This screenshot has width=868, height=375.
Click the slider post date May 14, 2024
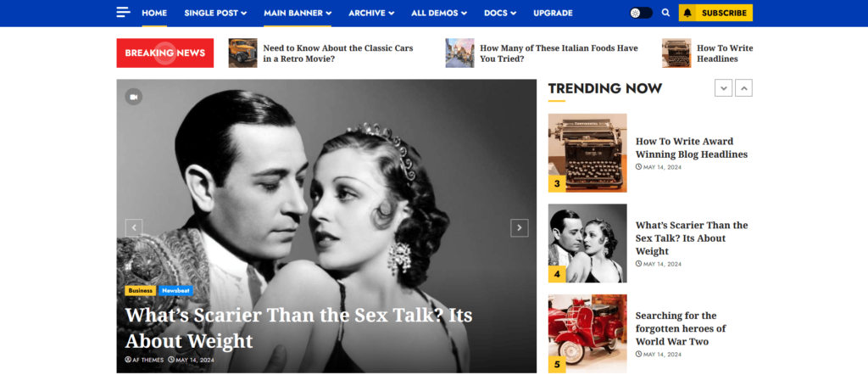[191, 360]
